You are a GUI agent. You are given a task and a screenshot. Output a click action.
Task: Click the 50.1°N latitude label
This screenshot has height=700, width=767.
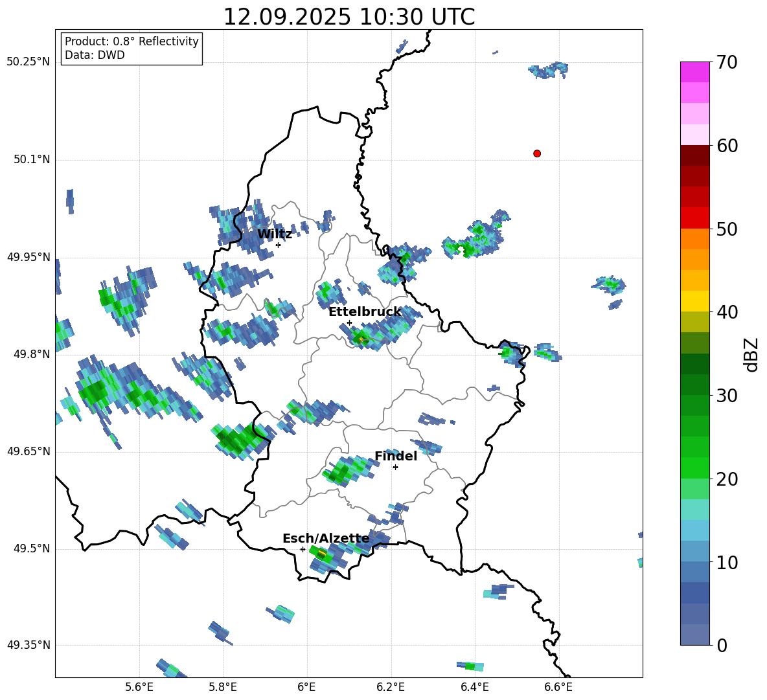(31, 159)
